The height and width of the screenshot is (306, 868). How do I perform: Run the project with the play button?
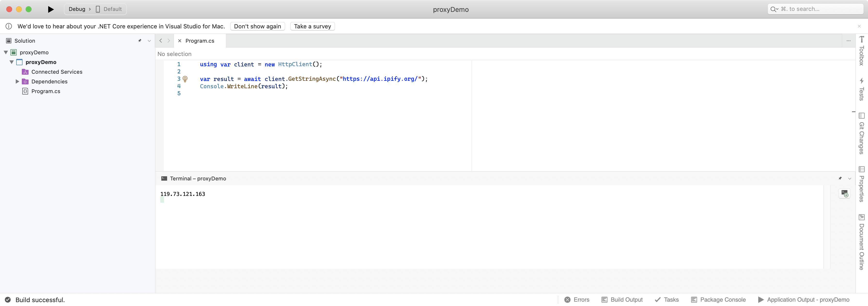pyautogui.click(x=51, y=9)
